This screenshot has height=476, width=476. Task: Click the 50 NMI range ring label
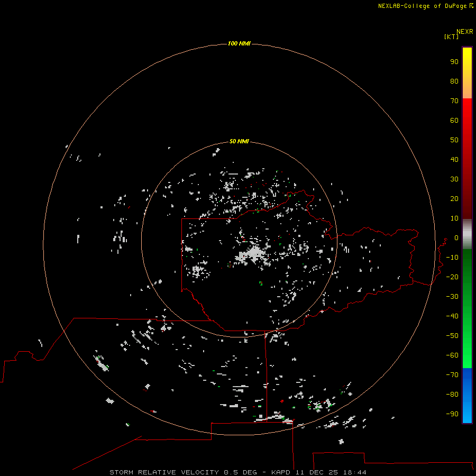point(239,141)
